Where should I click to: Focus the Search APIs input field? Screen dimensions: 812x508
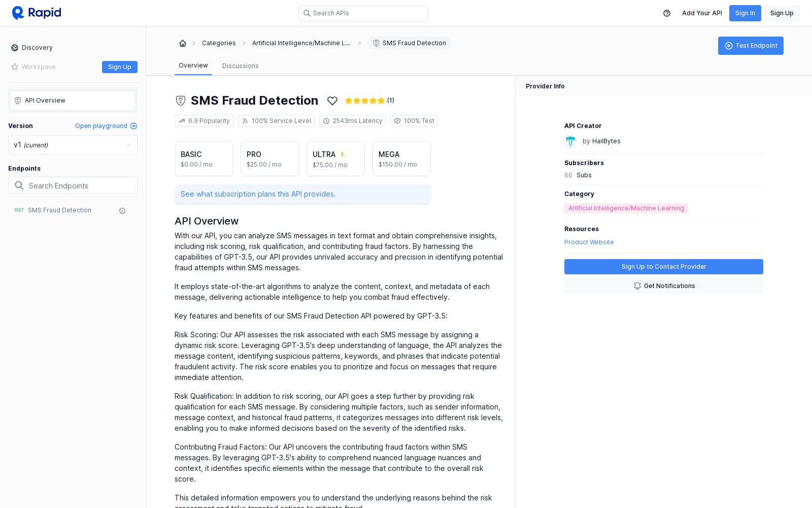pyautogui.click(x=363, y=13)
